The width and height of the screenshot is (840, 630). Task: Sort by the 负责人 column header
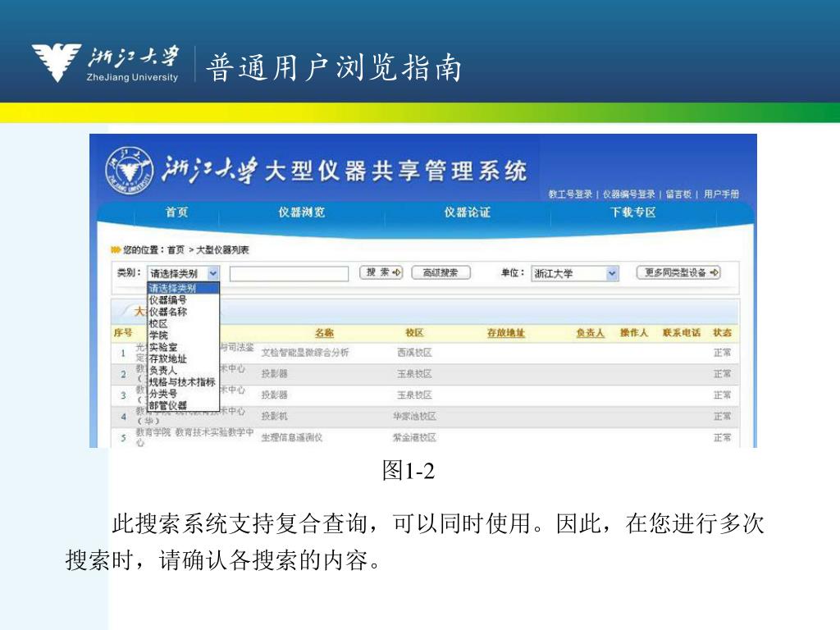pyautogui.click(x=590, y=333)
